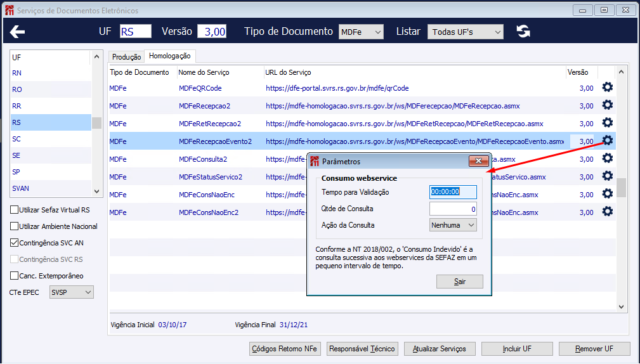Click Qtde de Consulta field
Screen dimensions: 640x364
coord(453,209)
